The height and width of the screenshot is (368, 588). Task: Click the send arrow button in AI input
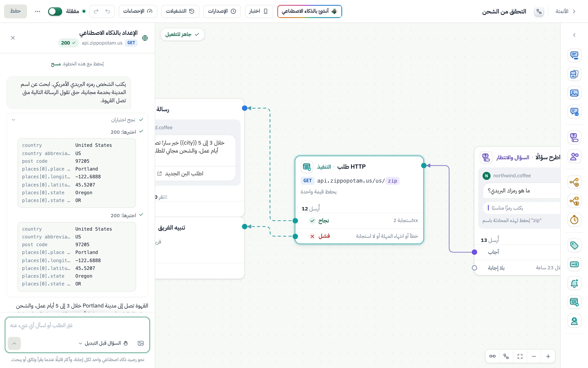14,343
